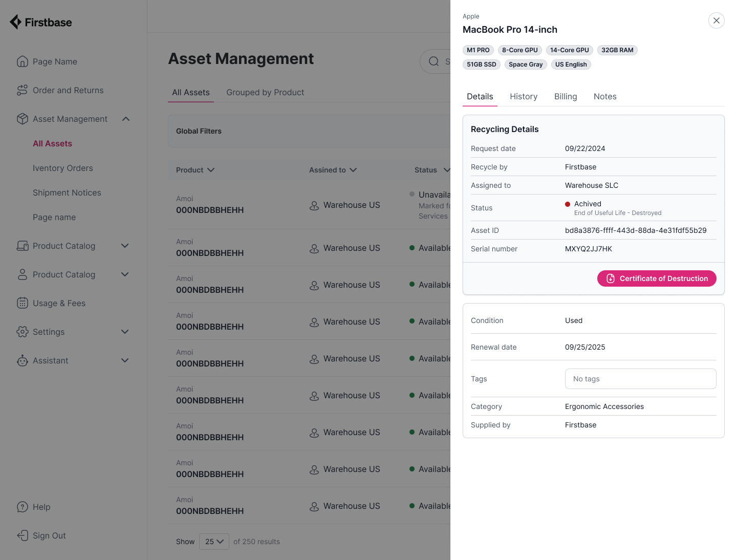Click the search magnifier icon
Screen dimensions: 737x560
pyautogui.click(x=434, y=61)
